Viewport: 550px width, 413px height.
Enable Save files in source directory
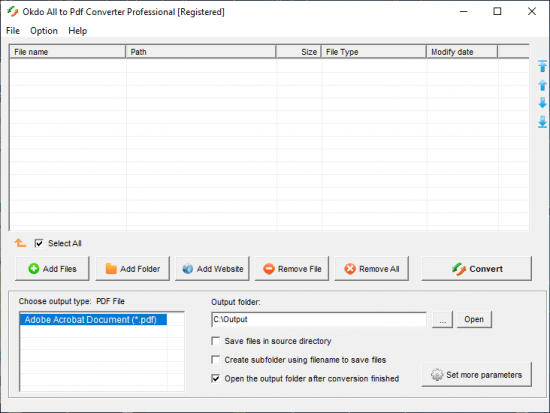[x=216, y=341]
